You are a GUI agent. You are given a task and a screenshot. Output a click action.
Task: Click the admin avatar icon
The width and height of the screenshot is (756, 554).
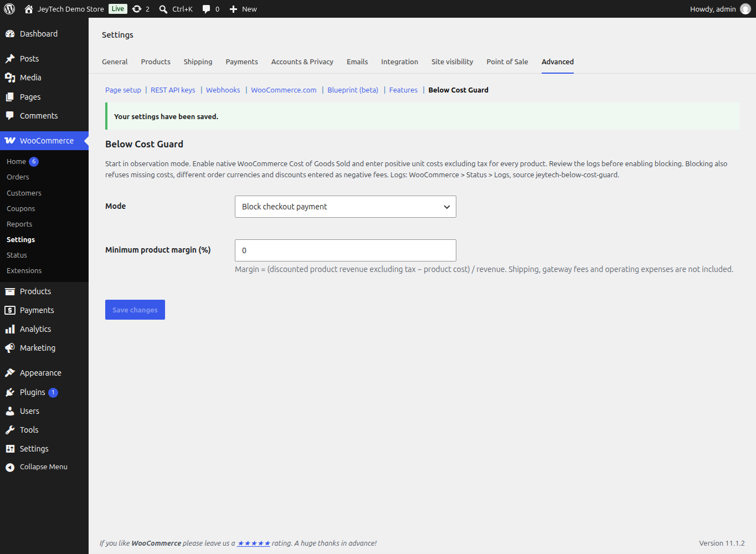[x=745, y=9]
